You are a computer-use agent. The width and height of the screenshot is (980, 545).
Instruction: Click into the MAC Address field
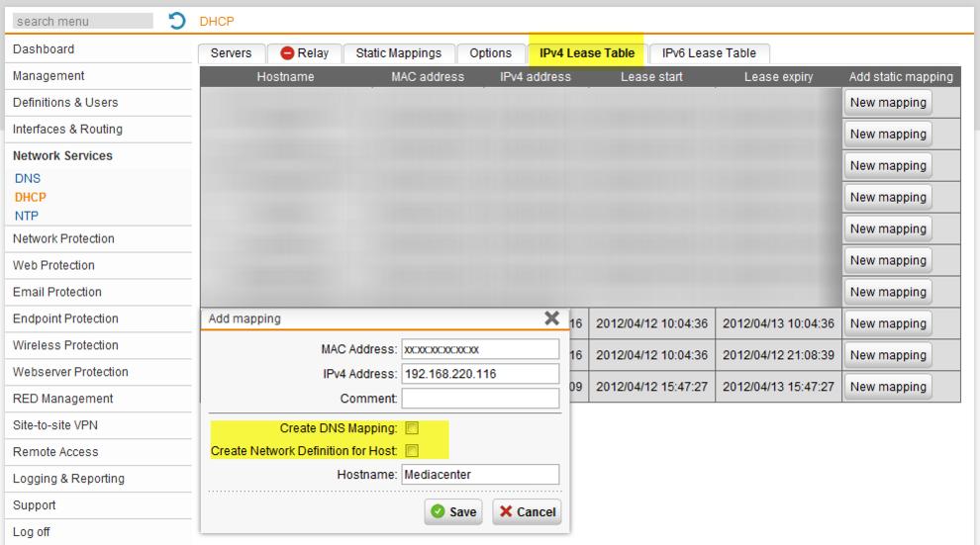click(x=480, y=349)
